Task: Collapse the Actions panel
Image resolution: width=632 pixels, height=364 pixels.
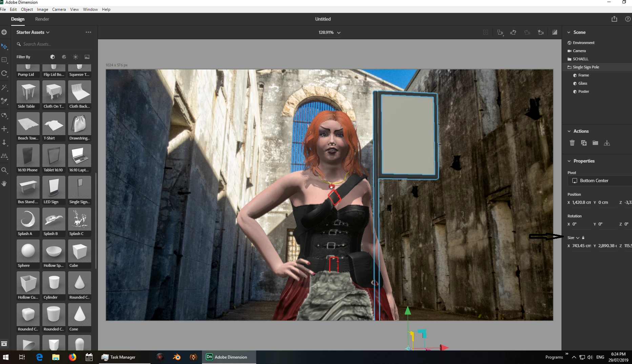Action: click(569, 131)
